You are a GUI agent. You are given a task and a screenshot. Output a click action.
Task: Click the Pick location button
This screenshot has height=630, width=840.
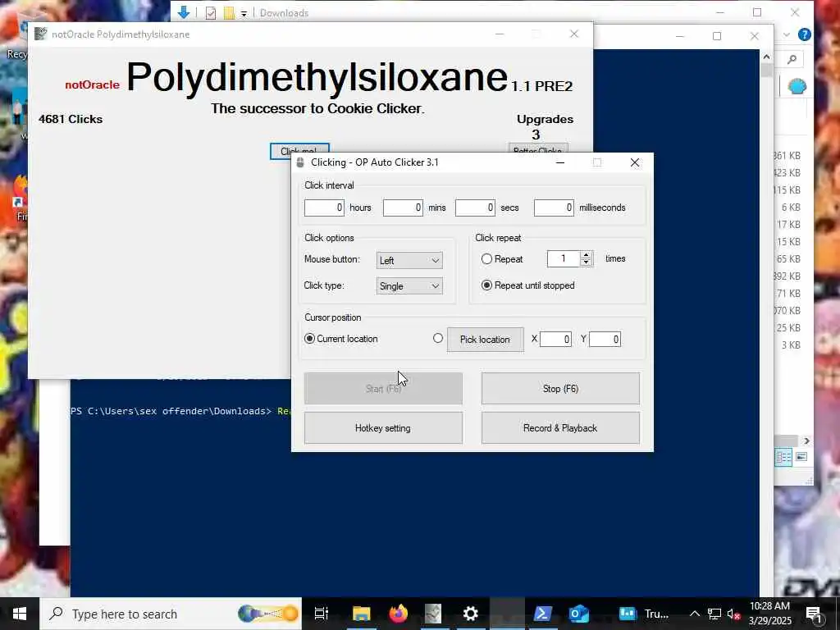486,340
